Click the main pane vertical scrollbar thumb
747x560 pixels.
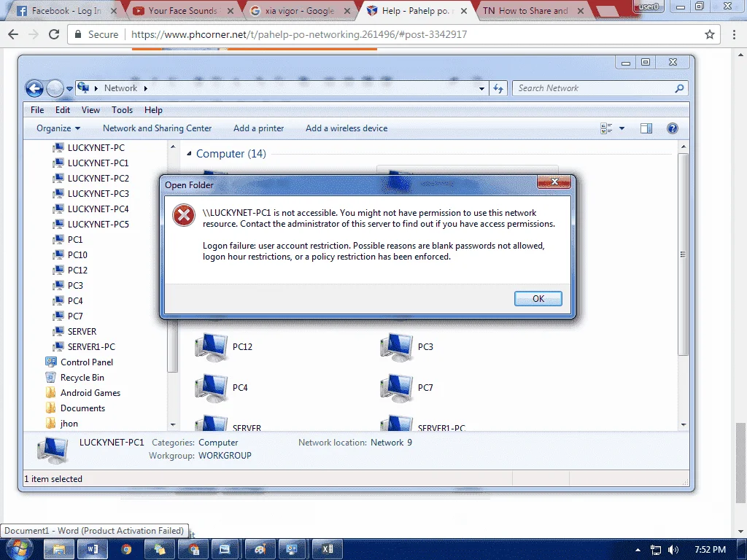(x=683, y=254)
